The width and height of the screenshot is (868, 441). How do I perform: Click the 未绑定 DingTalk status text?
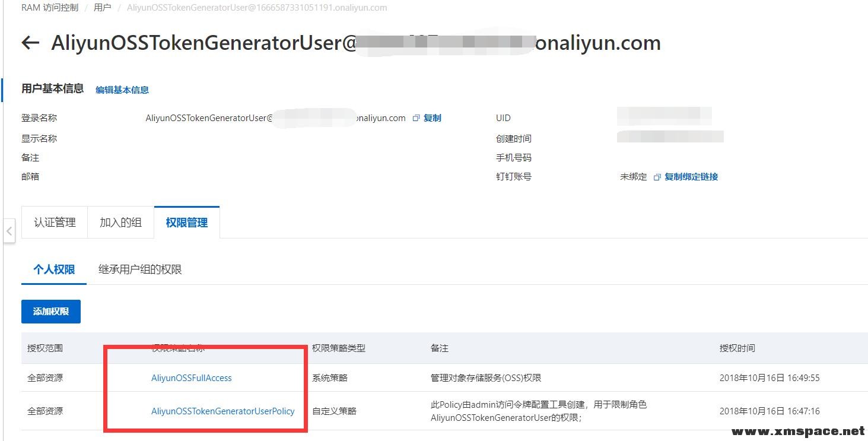point(634,177)
